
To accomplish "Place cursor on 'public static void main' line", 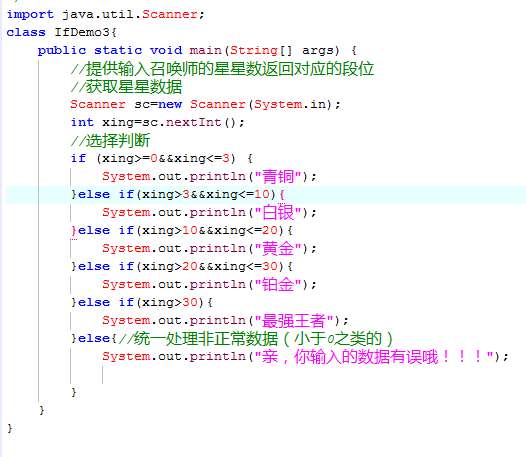I will tap(197, 50).
